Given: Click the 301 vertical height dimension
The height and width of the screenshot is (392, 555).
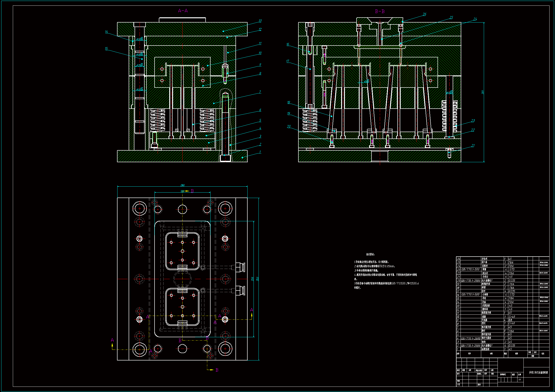Looking at the screenshot, I should pos(483,92).
